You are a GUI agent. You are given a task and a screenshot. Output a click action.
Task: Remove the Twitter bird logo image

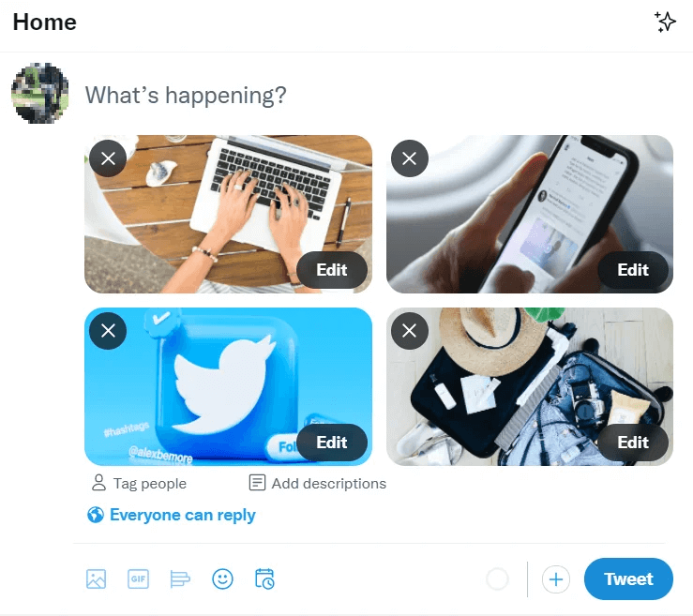(x=108, y=331)
